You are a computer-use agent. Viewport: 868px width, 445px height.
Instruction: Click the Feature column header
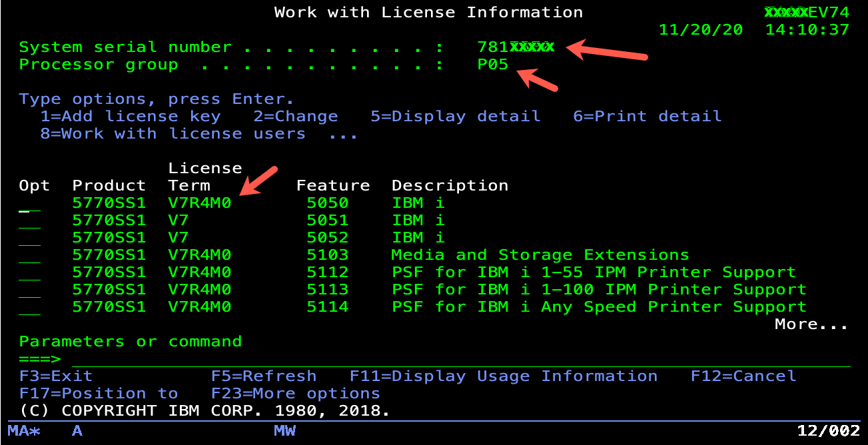tap(333, 186)
